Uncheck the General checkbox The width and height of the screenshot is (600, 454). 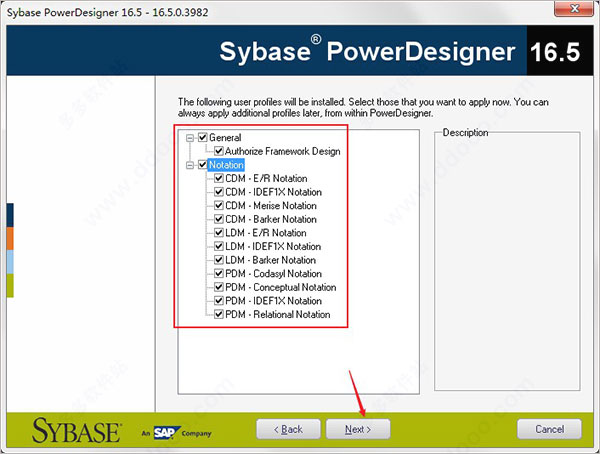point(203,137)
